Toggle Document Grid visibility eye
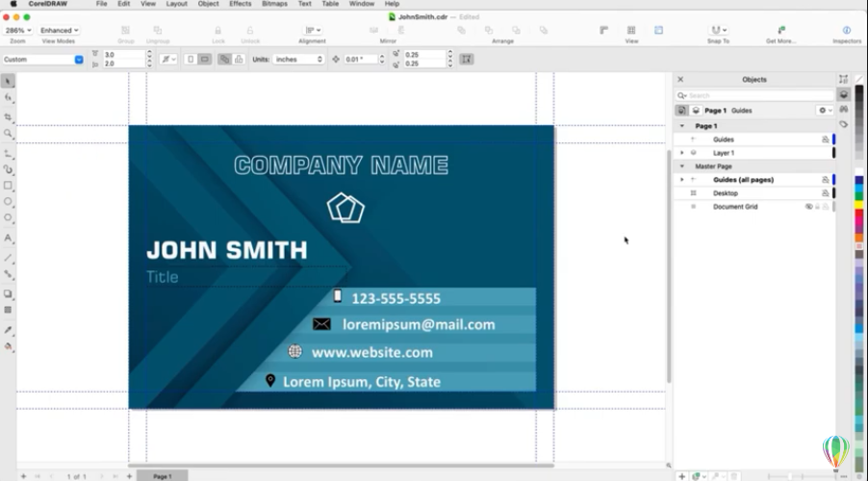 [x=808, y=207]
